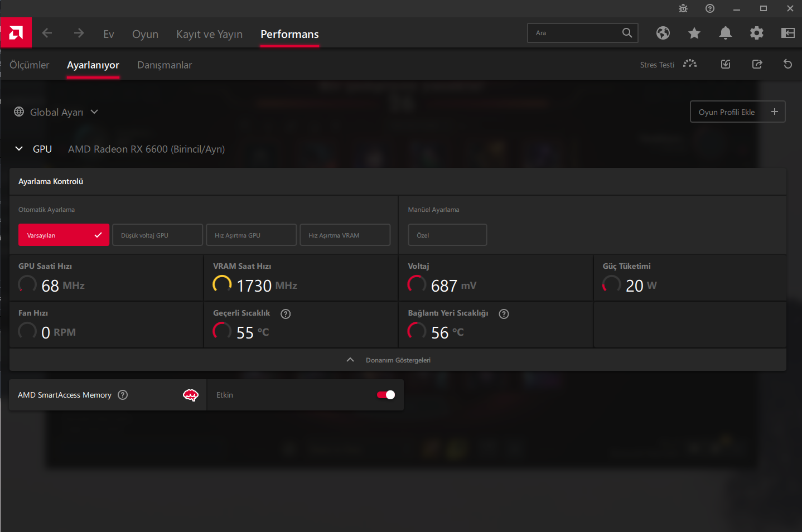Open the Kayıt ve Yayın tab
Screen dimensions: 802x532
click(209, 34)
